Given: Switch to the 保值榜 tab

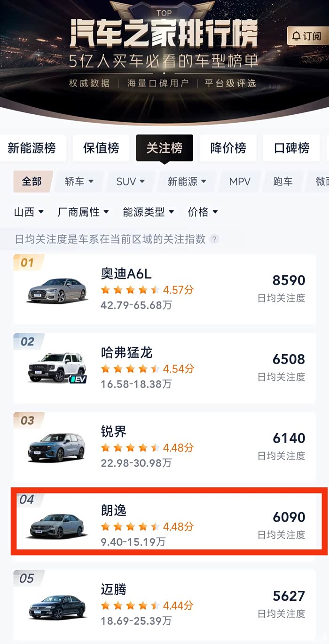Looking at the screenshot, I should point(101,148).
